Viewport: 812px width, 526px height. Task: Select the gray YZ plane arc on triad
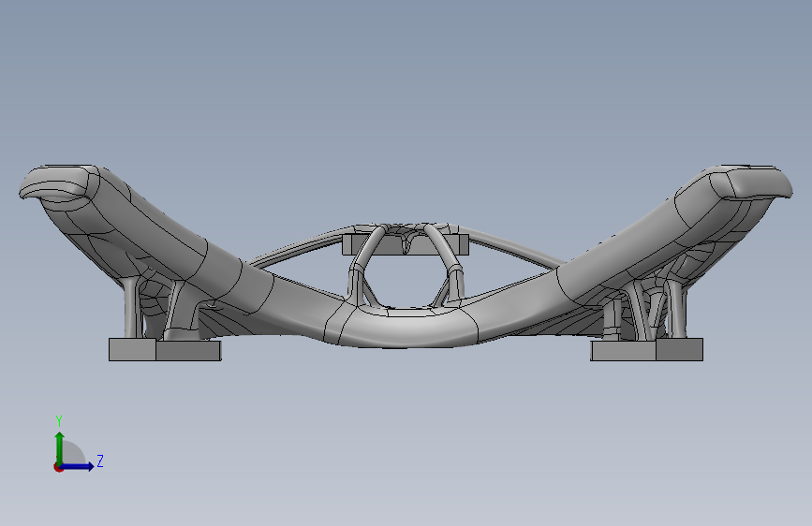(x=72, y=453)
